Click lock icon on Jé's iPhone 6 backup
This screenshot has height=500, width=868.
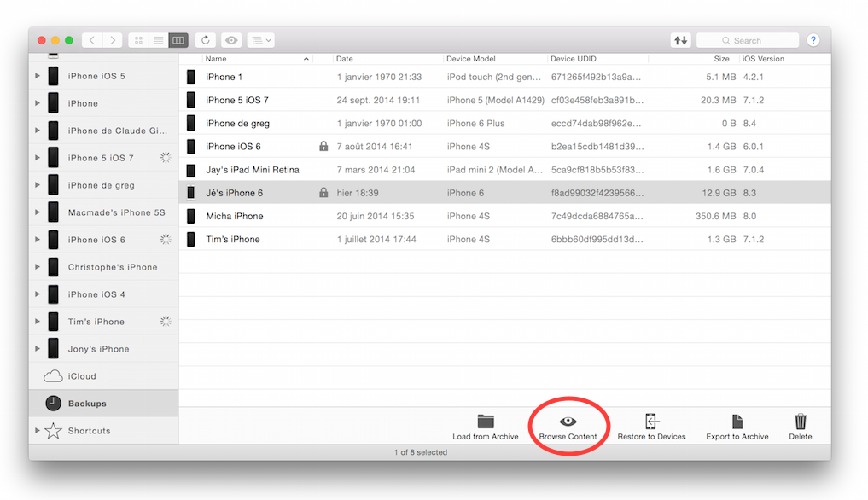tap(323, 193)
